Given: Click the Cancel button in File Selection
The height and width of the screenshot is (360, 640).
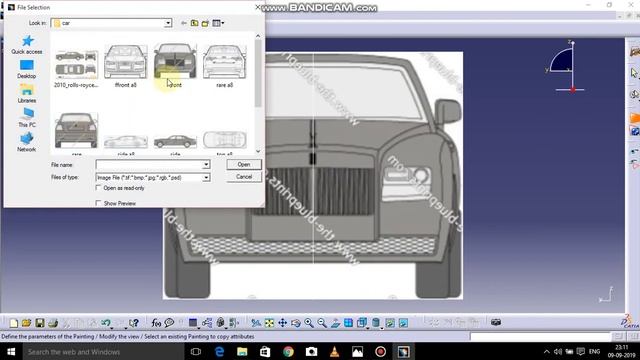Looking at the screenshot, I should click(244, 177).
